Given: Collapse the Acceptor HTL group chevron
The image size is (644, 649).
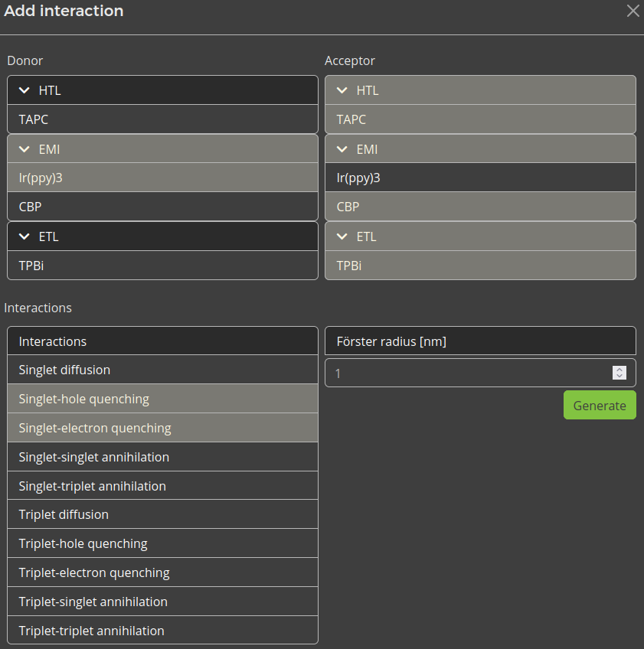Looking at the screenshot, I should (342, 90).
